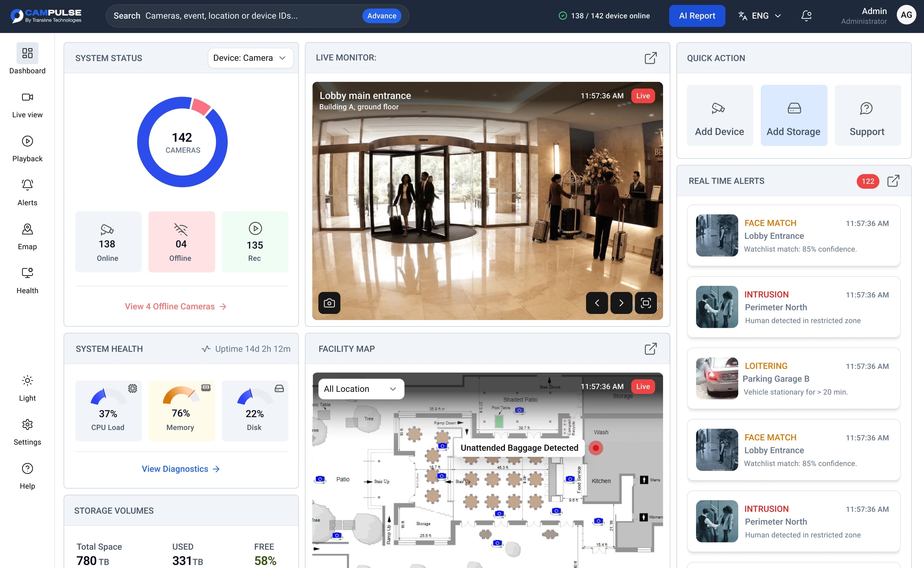Click the red unattended baggage map marker

pos(596,448)
